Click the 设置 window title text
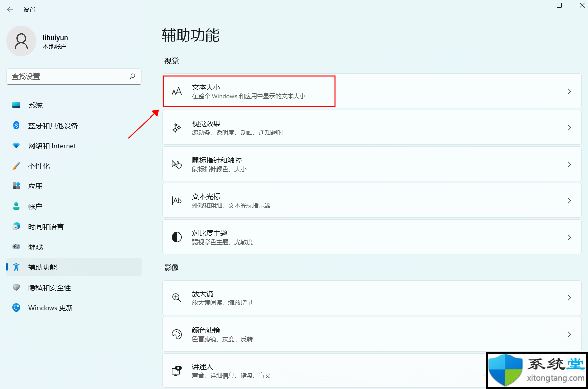The height and width of the screenshot is (389, 588). click(29, 10)
